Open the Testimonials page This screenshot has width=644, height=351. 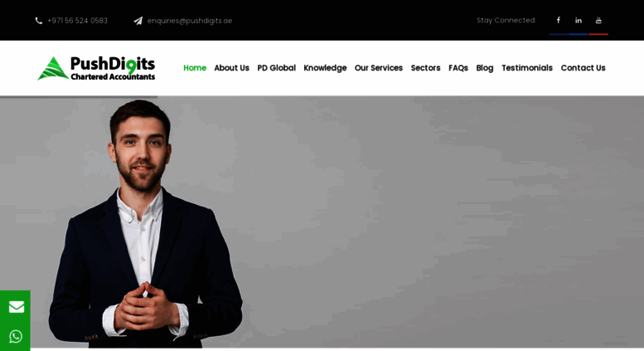[527, 68]
